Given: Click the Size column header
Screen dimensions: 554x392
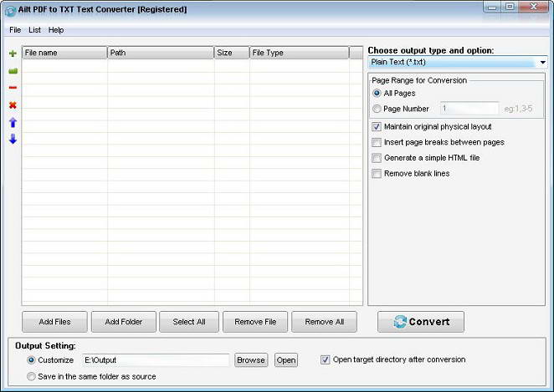Looking at the screenshot, I should (232, 53).
